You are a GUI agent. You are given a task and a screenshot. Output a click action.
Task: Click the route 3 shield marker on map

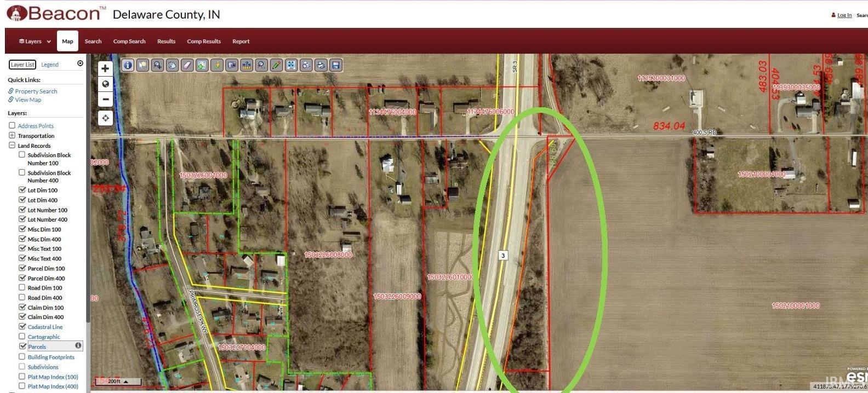coord(503,255)
